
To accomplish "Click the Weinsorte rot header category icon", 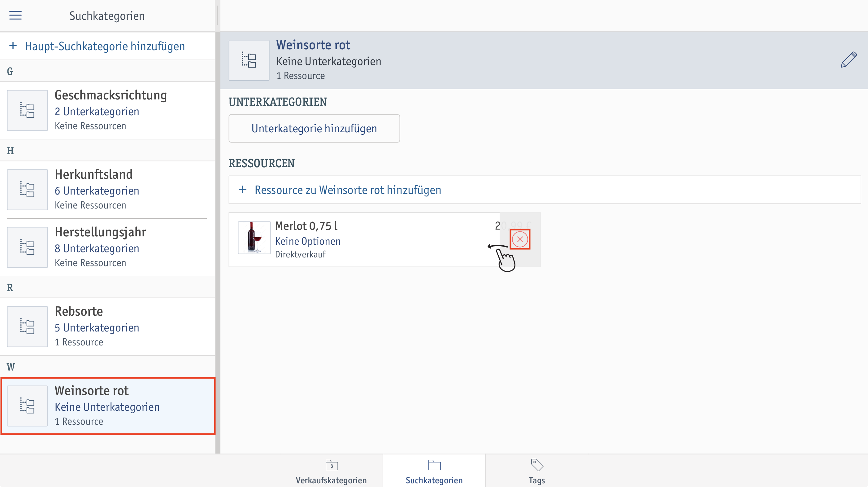I will pyautogui.click(x=249, y=60).
